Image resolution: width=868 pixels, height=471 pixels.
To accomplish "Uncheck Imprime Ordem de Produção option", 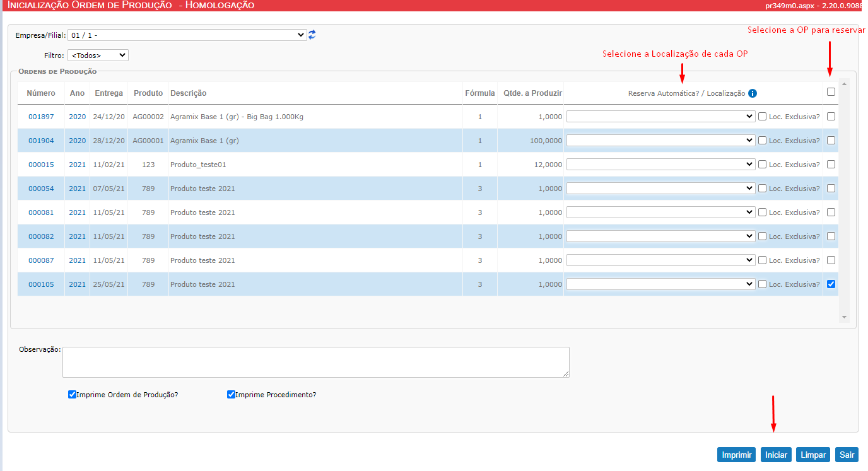I will [x=72, y=395].
